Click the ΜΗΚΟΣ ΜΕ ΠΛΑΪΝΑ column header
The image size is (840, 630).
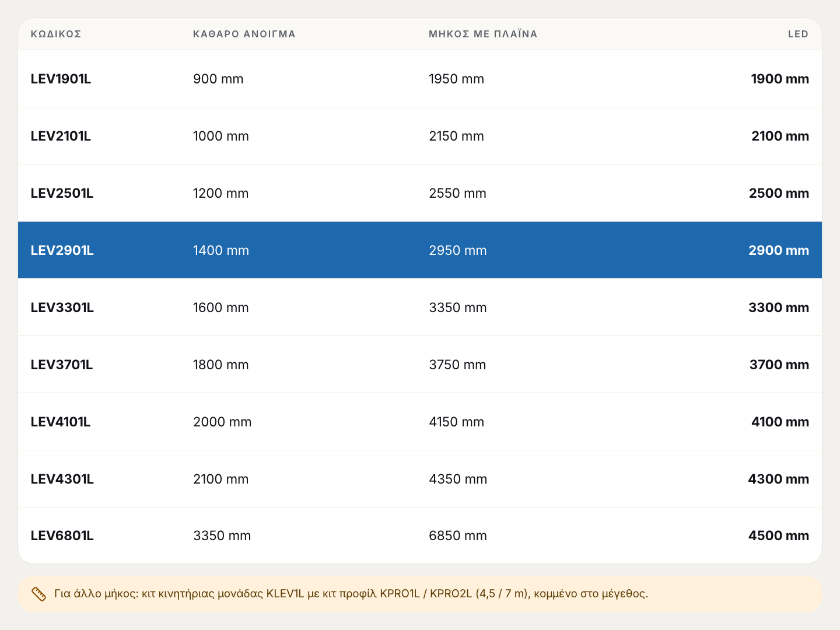coord(483,34)
